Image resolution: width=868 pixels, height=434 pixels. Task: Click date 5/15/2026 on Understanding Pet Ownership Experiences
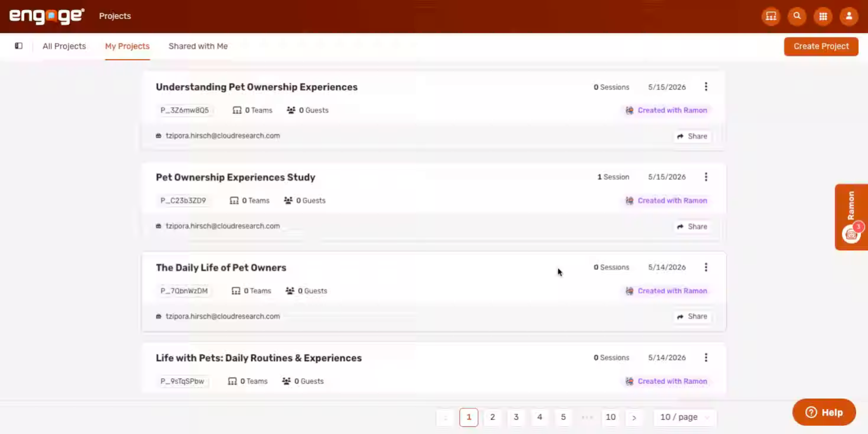tap(667, 87)
